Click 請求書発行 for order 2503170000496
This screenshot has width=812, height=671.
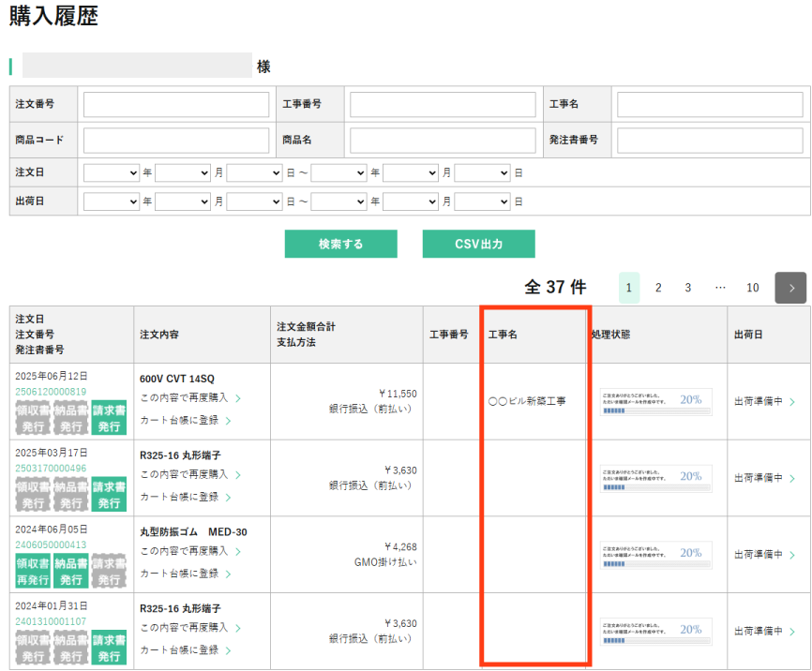109,495
